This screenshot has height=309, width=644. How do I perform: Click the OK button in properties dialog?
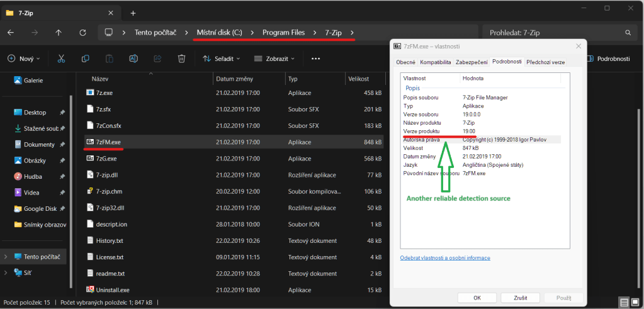[x=477, y=298]
